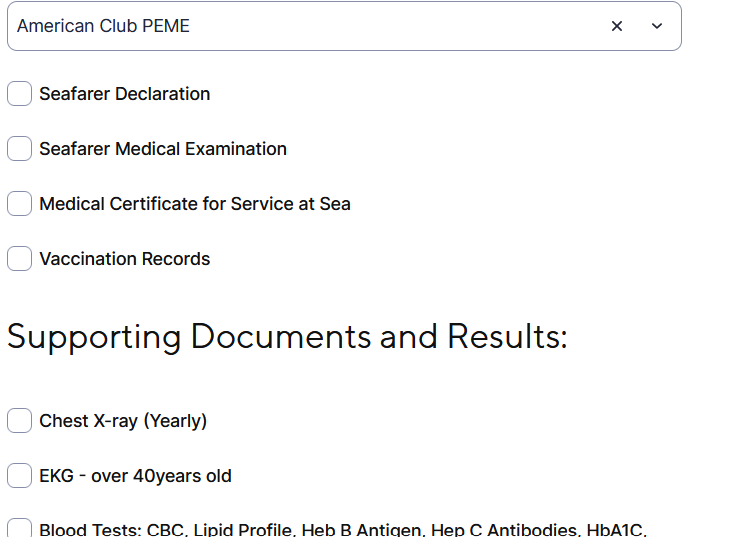Click the Medical Certificate for Service at Sea label
Screen dimensions: 742x537
195,204
